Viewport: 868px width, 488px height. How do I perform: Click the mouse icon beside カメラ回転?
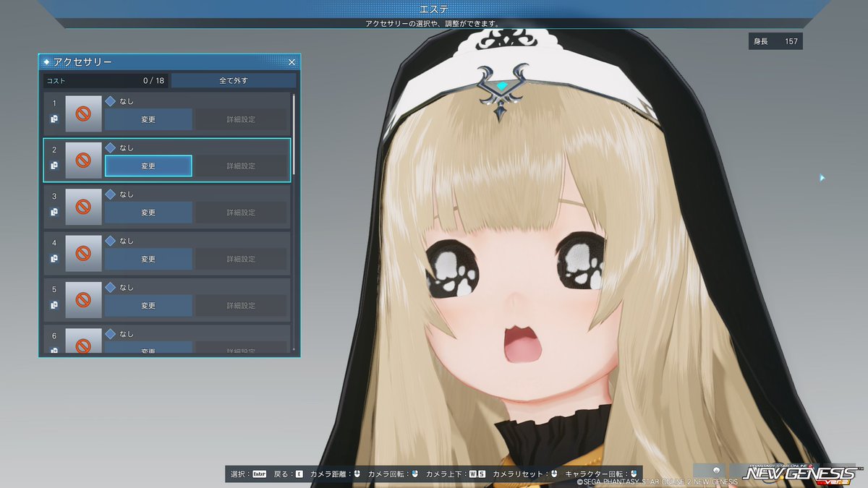pyautogui.click(x=415, y=474)
